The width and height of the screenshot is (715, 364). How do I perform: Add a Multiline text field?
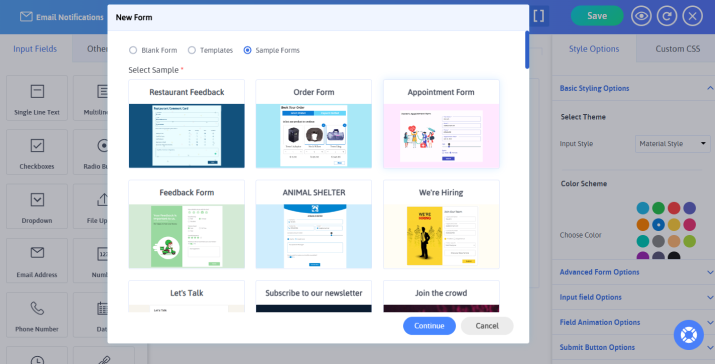tap(90, 98)
